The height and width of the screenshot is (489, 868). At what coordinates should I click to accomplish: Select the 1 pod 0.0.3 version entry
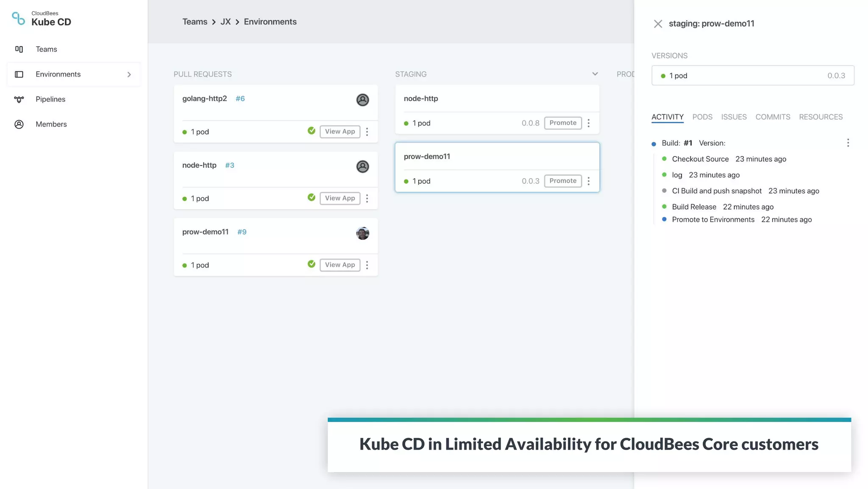tap(753, 75)
